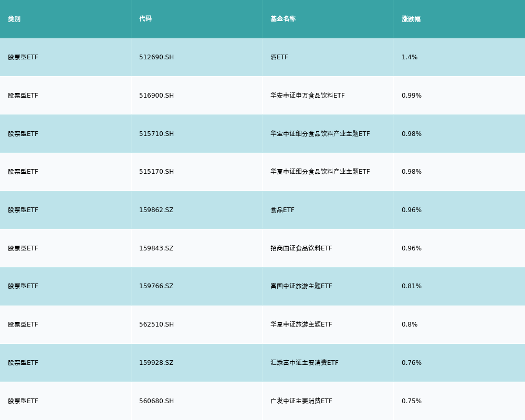
Task: Select 华夏中证细分食品饮料产业主题ETF name
Action: click(320, 172)
